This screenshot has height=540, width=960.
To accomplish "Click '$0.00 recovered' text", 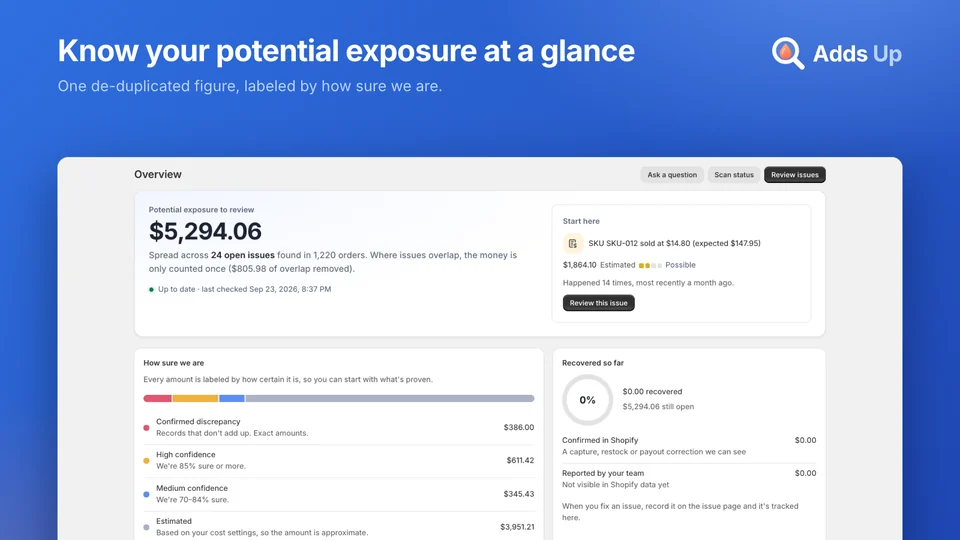I will [x=652, y=392].
